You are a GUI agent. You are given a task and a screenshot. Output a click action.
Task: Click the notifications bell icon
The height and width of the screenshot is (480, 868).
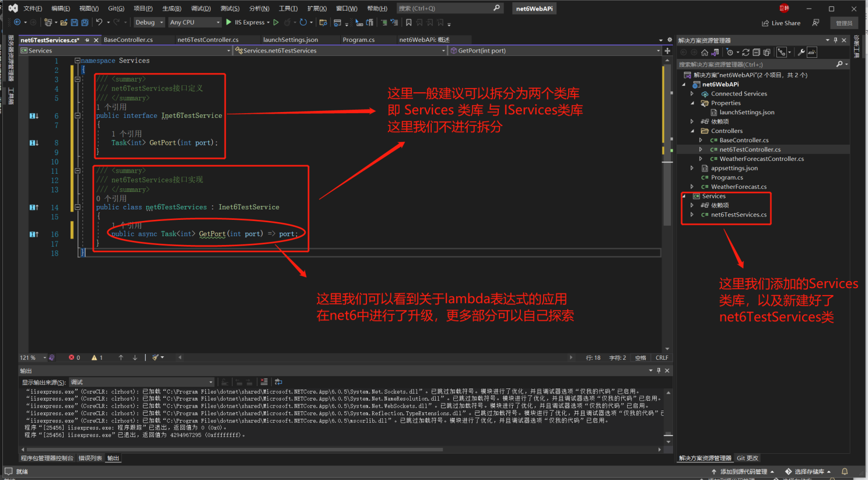[x=845, y=471]
